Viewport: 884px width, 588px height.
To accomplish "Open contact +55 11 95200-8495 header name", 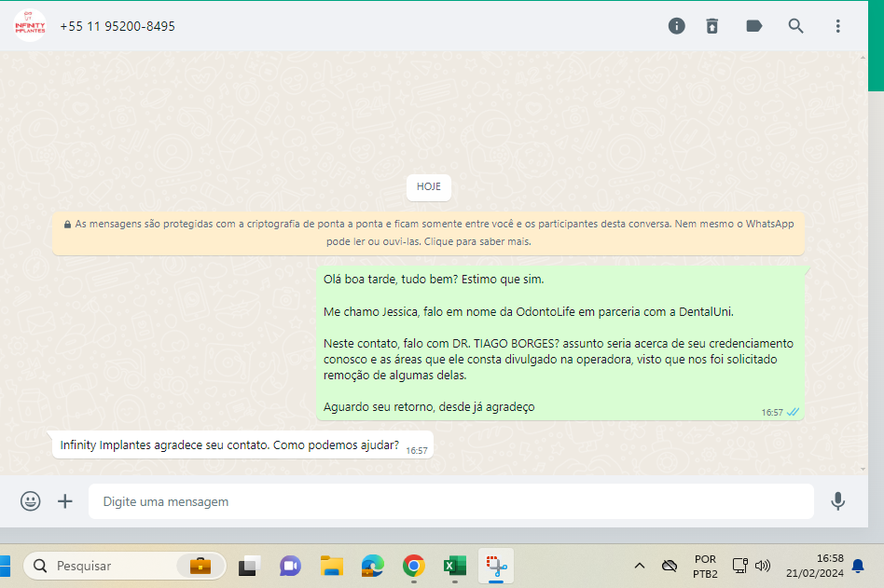I will [117, 26].
